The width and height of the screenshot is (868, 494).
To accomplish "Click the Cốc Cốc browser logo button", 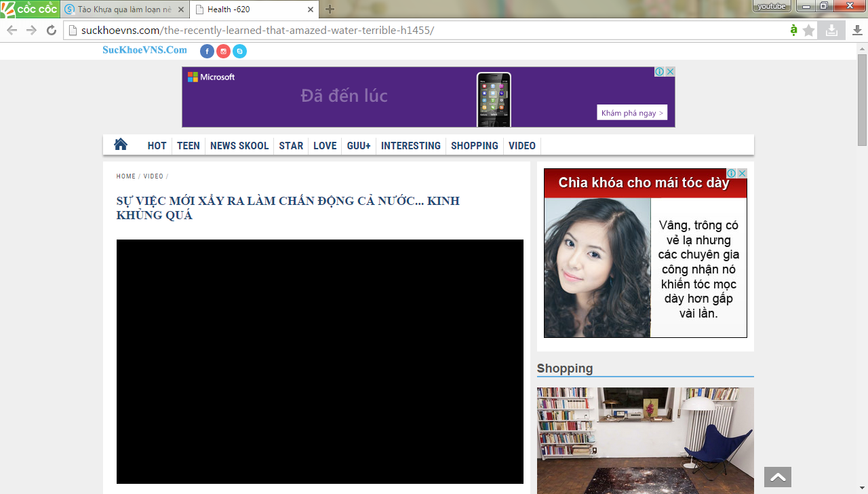I will pos(30,9).
